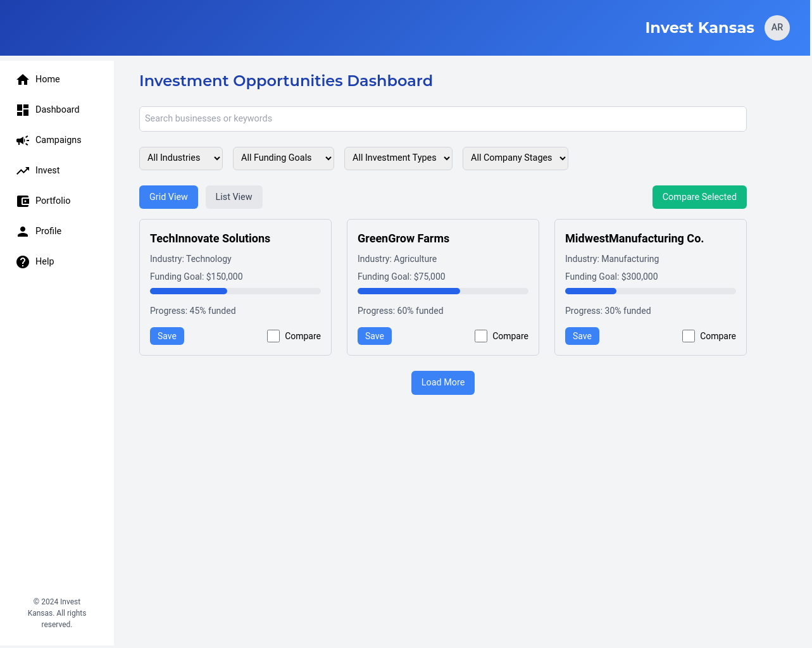The image size is (812, 648).
Task: Open the All Company Stages dropdown
Action: click(515, 158)
